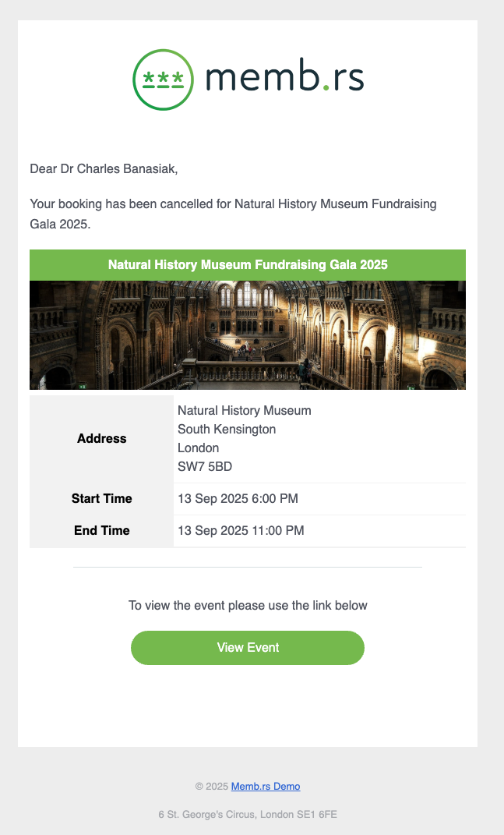Click the 6 St. George's Circus footer address
Screen dimensions: 504x835
point(248,815)
